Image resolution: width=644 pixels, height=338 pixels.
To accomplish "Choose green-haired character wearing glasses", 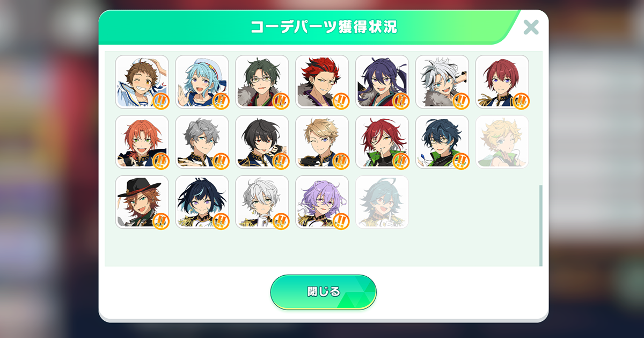I will click(x=262, y=82).
